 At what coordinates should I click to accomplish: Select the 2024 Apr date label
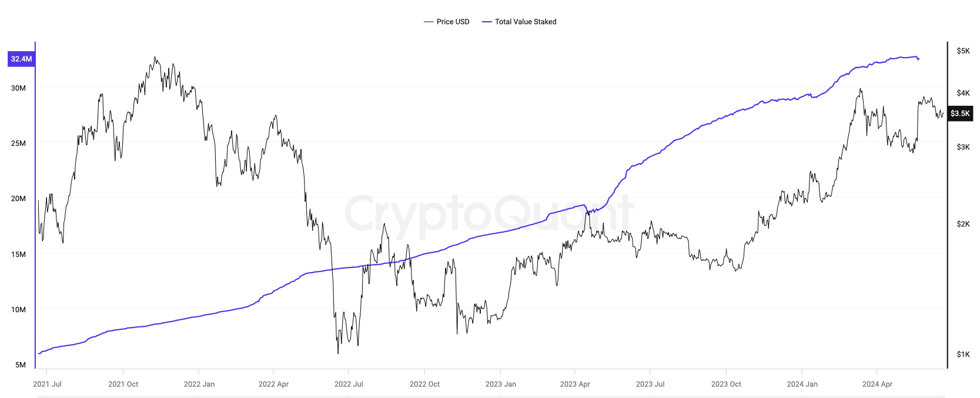[x=877, y=384]
